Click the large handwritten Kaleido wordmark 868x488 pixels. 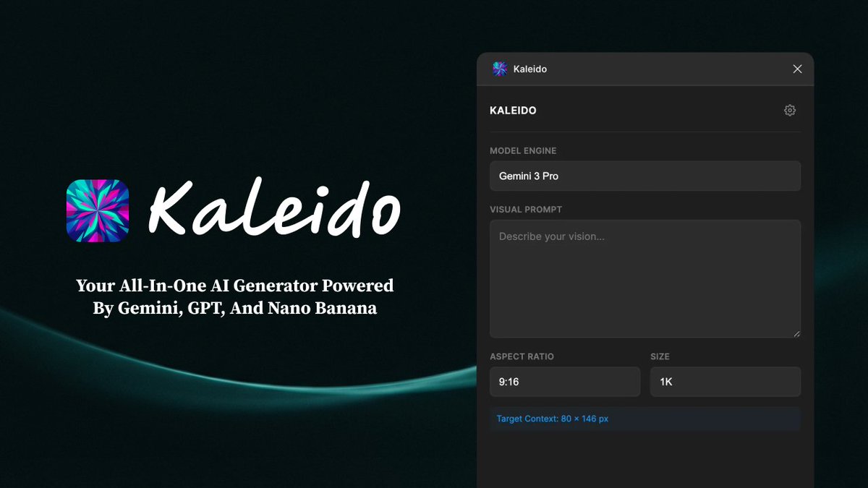coord(274,210)
